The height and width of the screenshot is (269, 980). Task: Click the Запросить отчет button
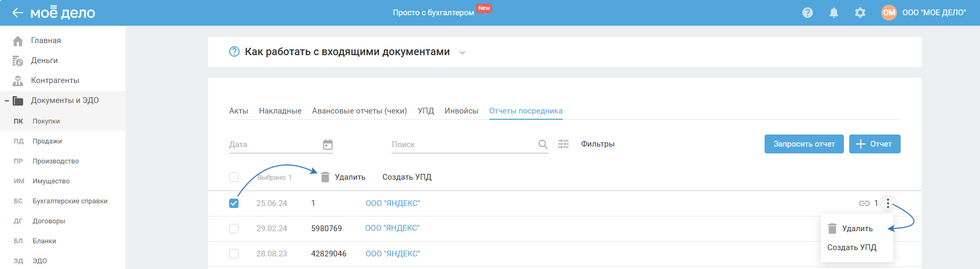click(803, 144)
